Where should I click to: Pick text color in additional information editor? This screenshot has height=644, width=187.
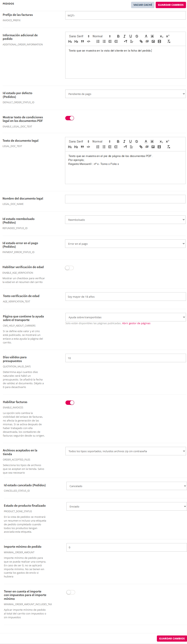click(146, 36)
